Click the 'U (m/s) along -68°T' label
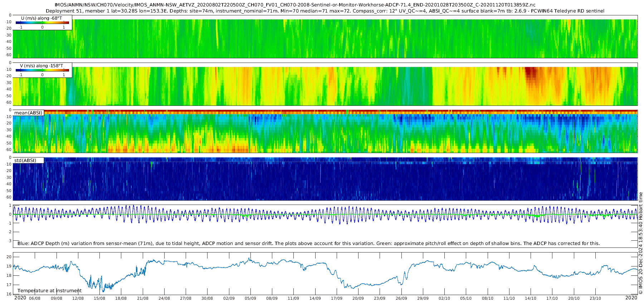The width and height of the screenshot is (644, 304). [42, 18]
